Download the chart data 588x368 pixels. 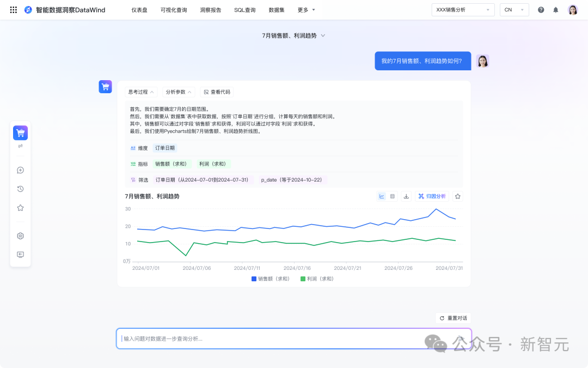tap(406, 196)
